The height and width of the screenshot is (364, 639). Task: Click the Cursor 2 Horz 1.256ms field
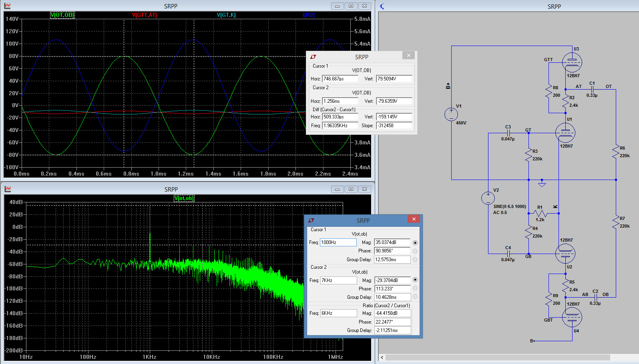click(x=340, y=101)
